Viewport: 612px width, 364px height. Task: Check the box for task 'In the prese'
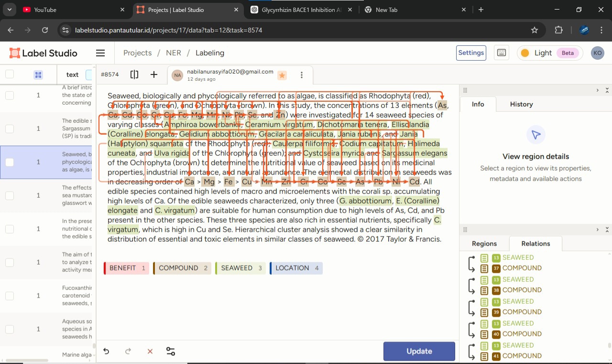[10, 229]
